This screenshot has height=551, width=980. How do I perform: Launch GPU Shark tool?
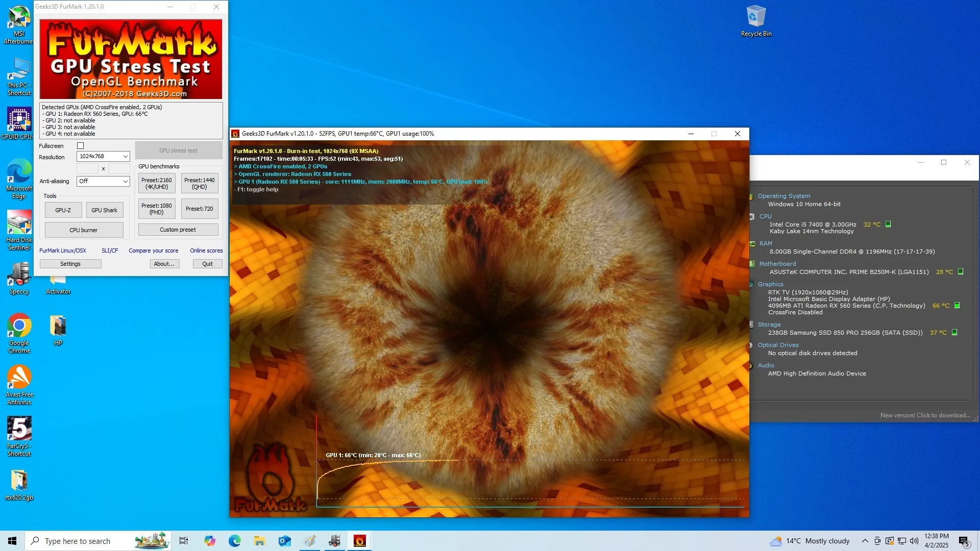[x=105, y=210]
